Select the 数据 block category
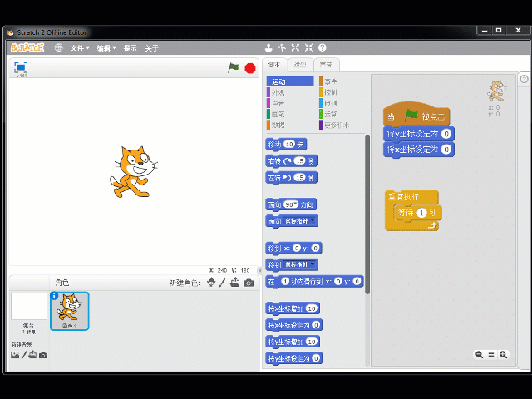 point(290,125)
